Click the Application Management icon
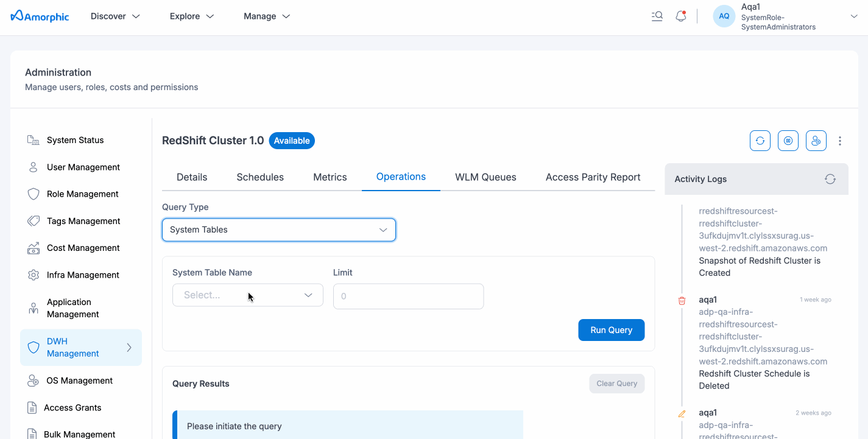 (x=34, y=308)
